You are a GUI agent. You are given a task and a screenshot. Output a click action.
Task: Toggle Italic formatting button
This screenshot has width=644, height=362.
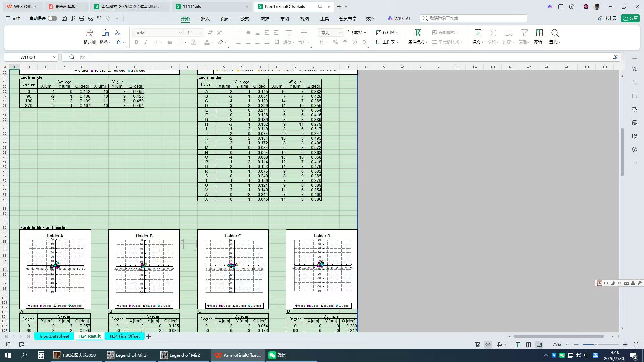146,42
